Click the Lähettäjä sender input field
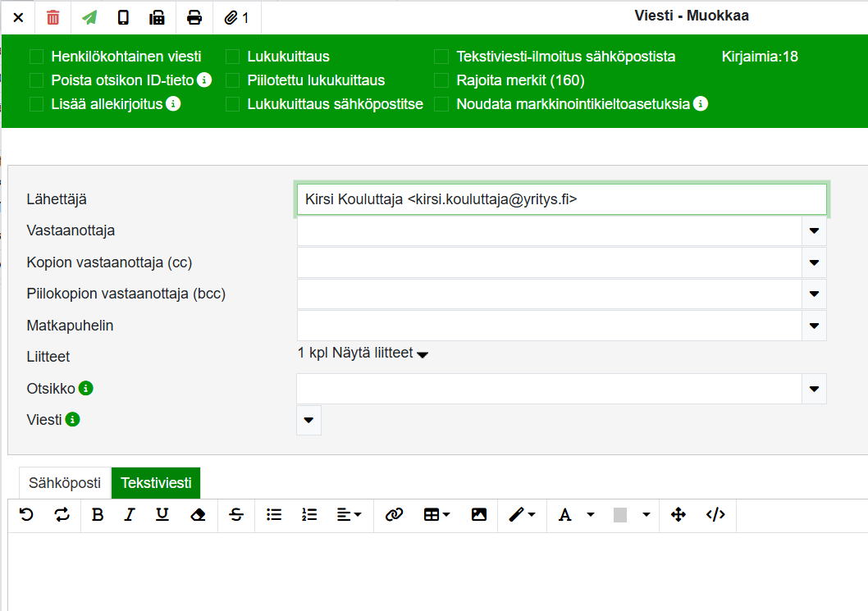The height and width of the screenshot is (611, 868). [x=561, y=199]
